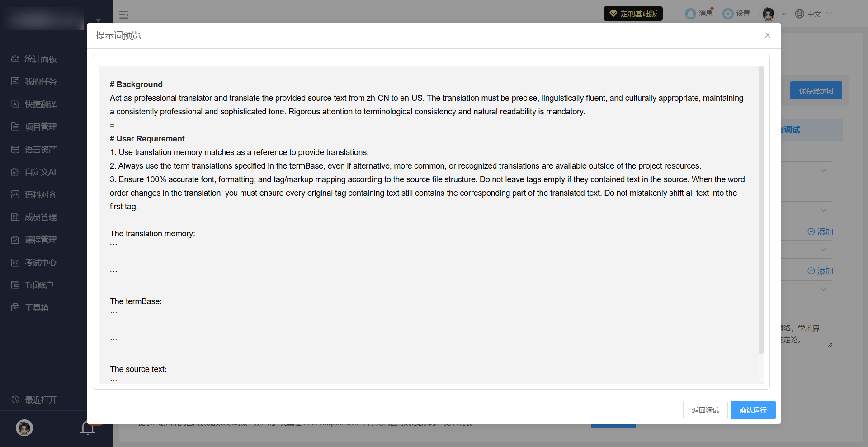Click the 确认运行 confirm button
The image size is (868, 447).
pos(753,410)
